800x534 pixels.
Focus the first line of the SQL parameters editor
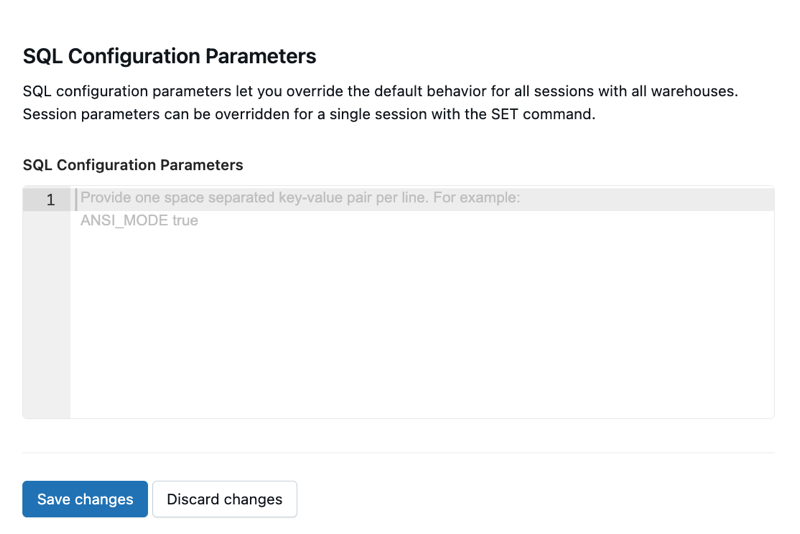(420, 198)
